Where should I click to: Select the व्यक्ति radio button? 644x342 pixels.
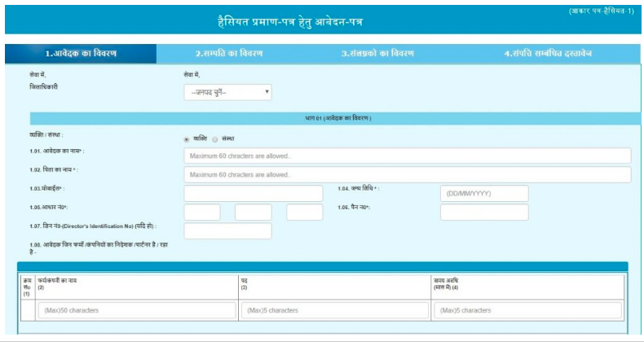point(187,139)
